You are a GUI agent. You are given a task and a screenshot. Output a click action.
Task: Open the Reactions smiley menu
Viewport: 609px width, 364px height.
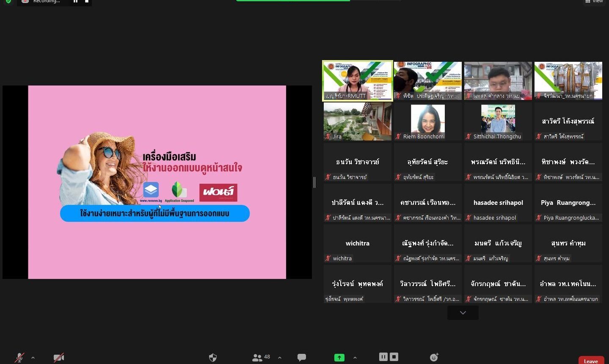[434, 358]
